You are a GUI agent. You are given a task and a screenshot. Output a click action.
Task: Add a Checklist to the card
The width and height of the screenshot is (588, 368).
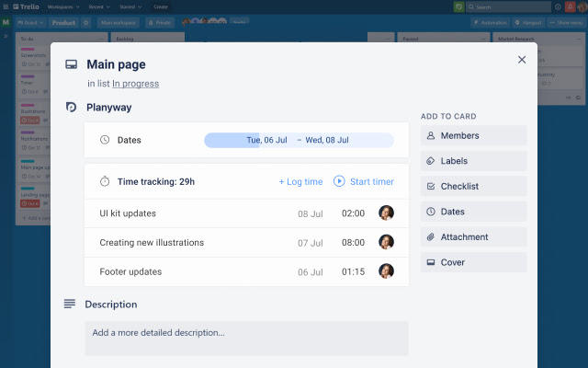(x=473, y=186)
